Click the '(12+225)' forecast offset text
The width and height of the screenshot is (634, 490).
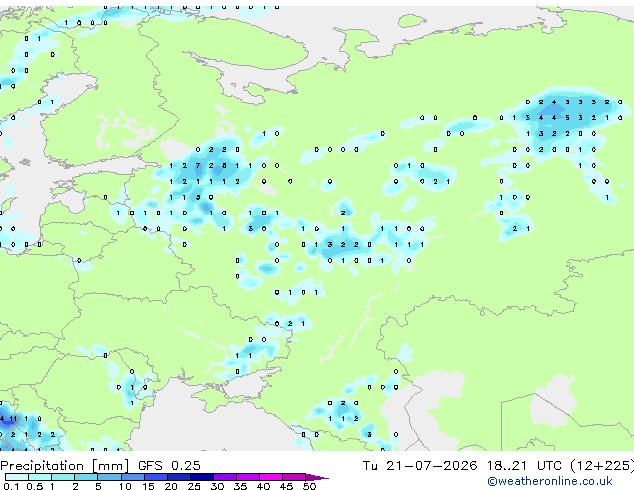tap(602, 466)
